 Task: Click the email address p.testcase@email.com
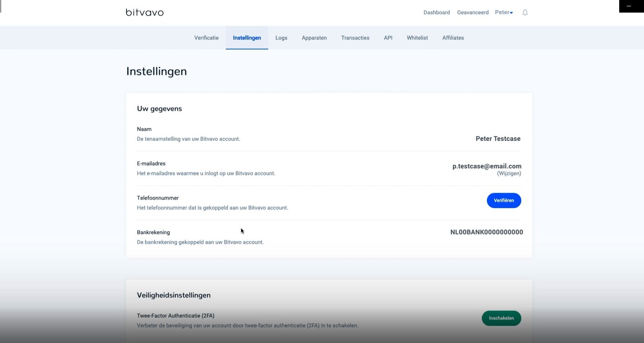pos(486,166)
